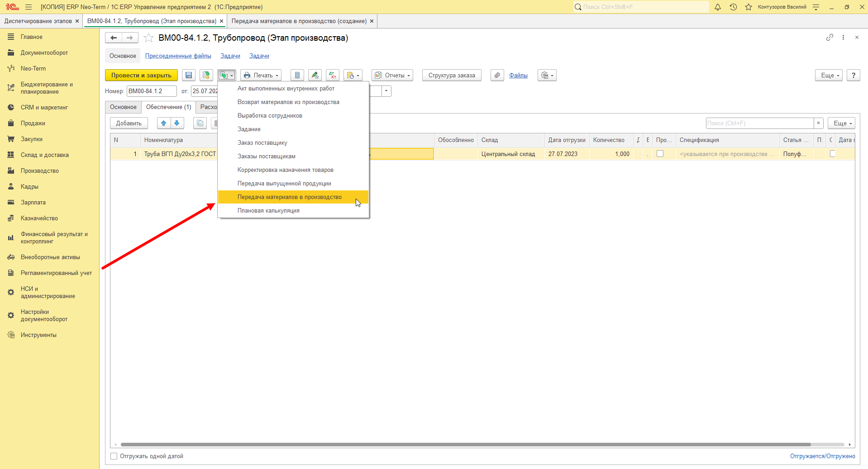This screenshot has width=868, height=469.
Task: Save the document with the diskette icon
Action: coord(189,75)
